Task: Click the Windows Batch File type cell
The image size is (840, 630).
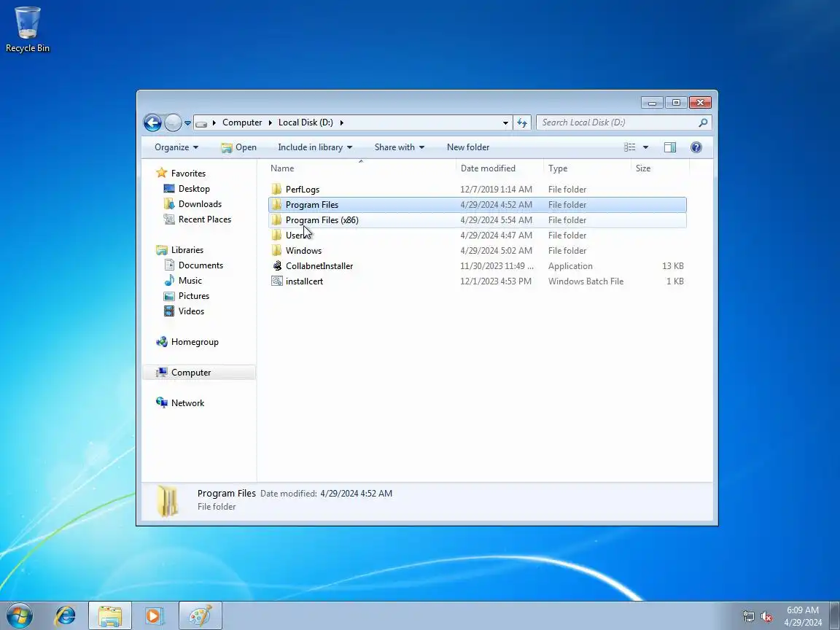Action: coord(586,281)
